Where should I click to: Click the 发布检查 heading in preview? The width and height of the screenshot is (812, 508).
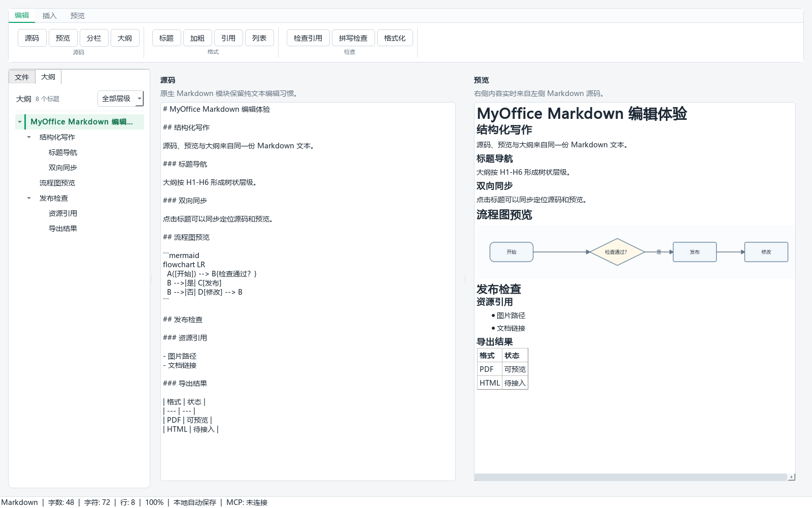click(x=499, y=289)
